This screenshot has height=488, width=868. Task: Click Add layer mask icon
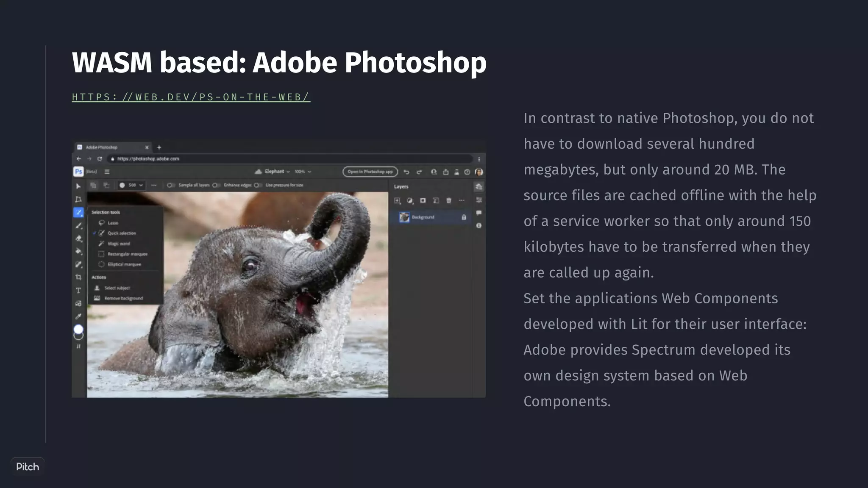coord(423,200)
